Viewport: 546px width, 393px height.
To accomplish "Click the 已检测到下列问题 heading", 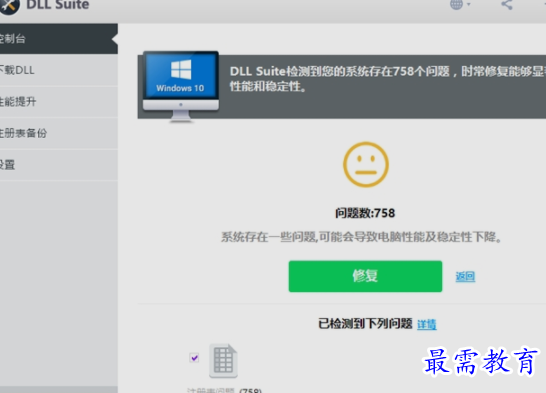I will (x=365, y=324).
